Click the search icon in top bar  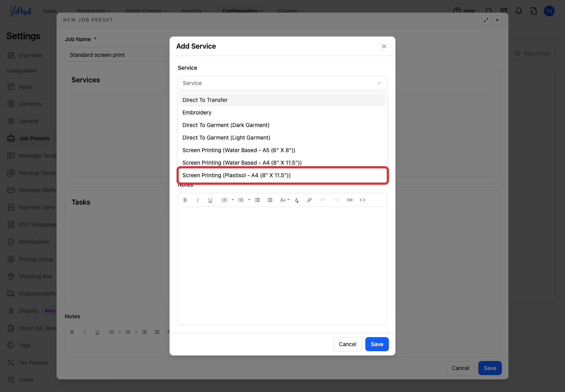click(x=488, y=11)
